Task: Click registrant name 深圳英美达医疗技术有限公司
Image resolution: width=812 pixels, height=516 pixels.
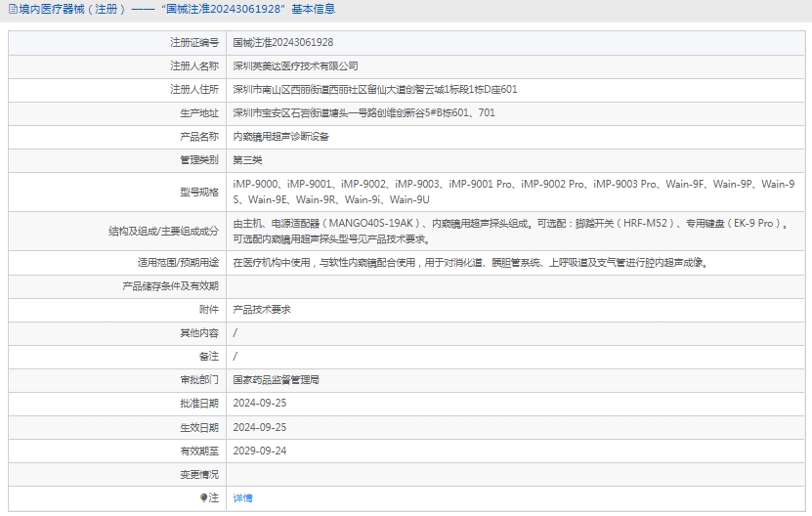Action: [x=295, y=66]
